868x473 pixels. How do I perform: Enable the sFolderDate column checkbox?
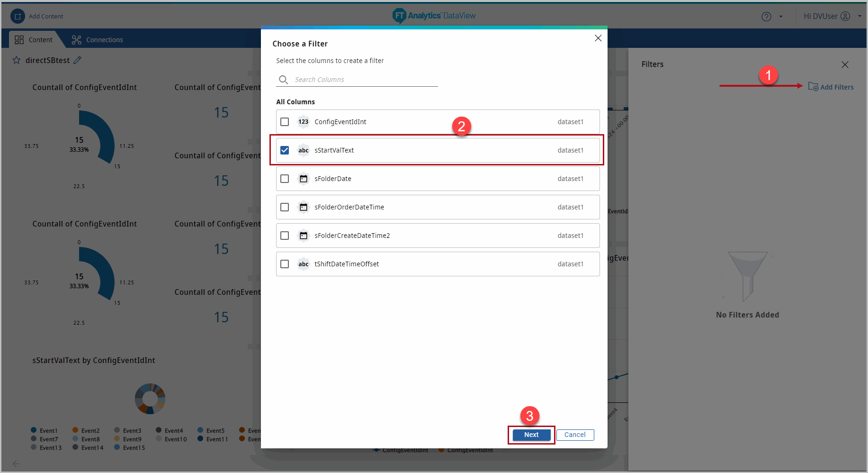285,179
